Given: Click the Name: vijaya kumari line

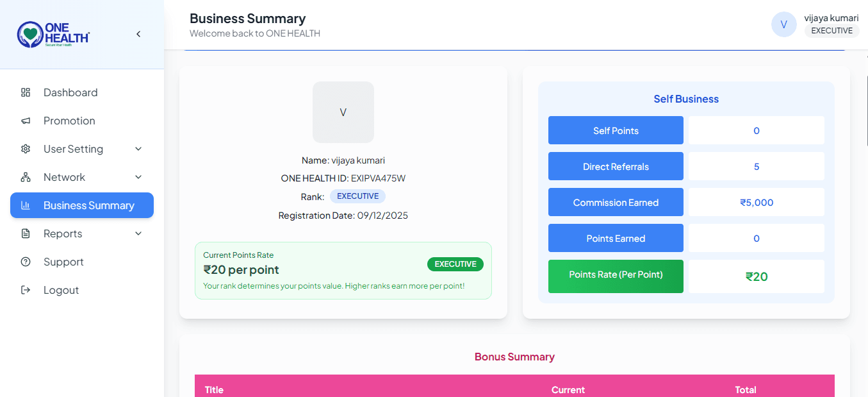Looking at the screenshot, I should (x=343, y=160).
